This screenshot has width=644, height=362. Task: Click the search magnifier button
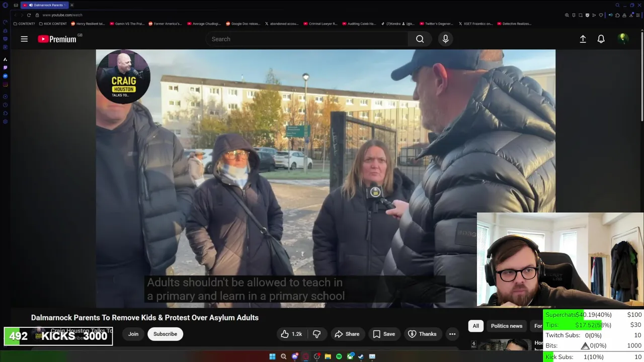pyautogui.click(x=420, y=39)
